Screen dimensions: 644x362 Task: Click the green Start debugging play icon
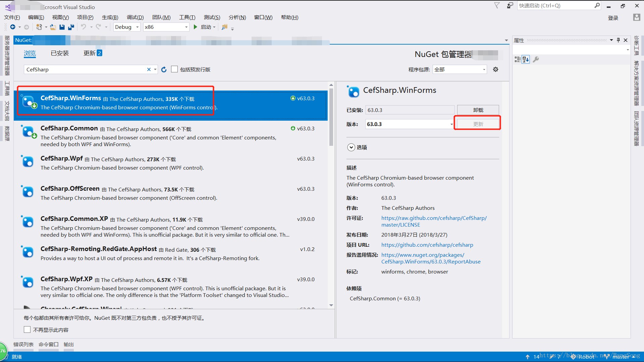[x=196, y=27]
